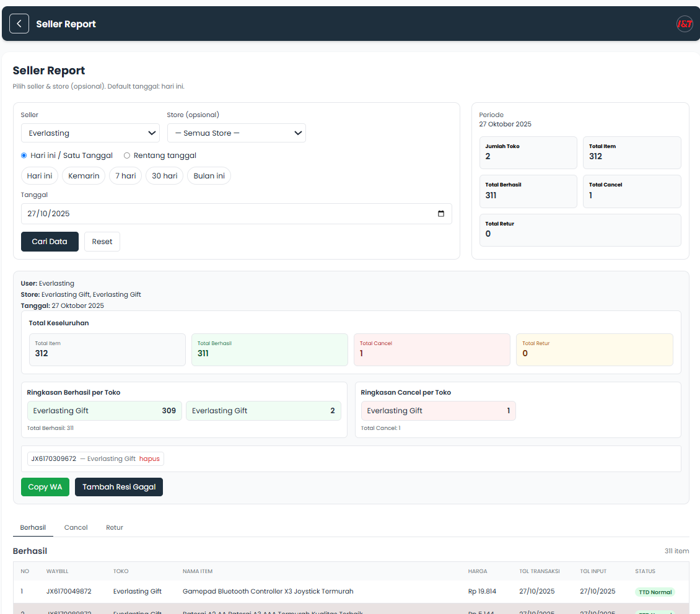700x614 pixels.
Task: Switch to the Retur tab
Action: [x=114, y=527]
